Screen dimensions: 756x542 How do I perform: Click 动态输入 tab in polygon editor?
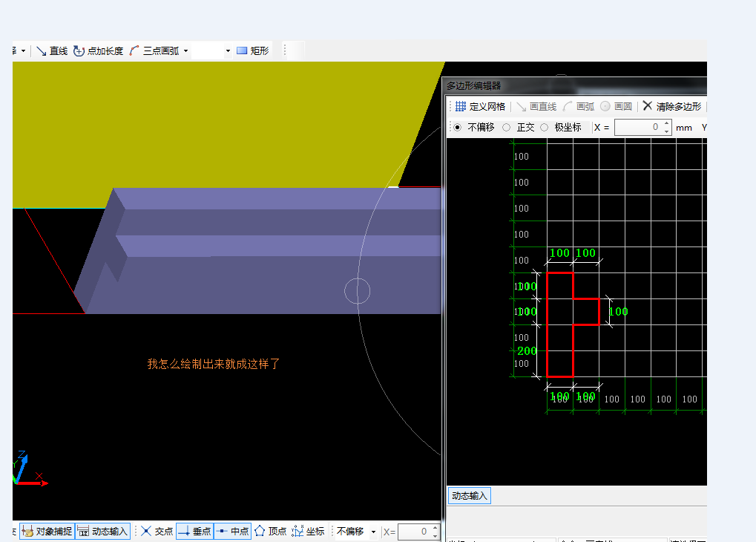tap(470, 496)
